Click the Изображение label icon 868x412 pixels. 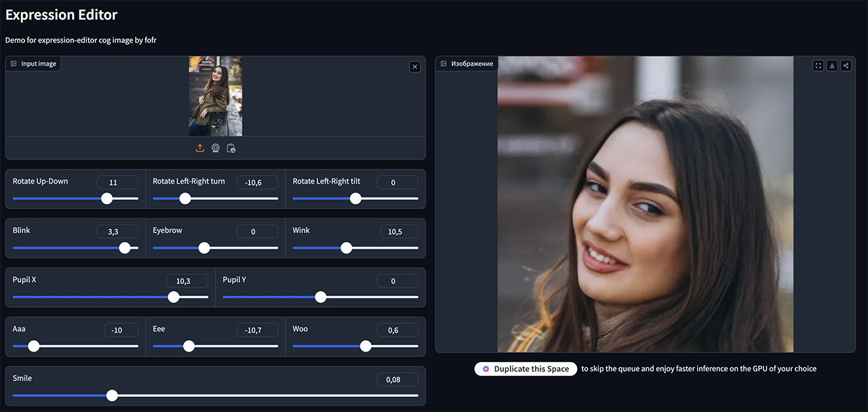[x=443, y=64]
